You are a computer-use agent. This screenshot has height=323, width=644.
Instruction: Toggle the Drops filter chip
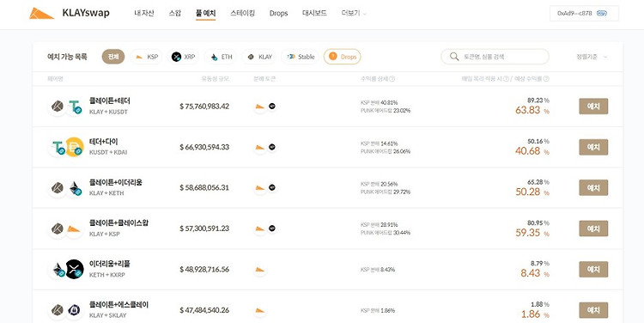(342, 57)
